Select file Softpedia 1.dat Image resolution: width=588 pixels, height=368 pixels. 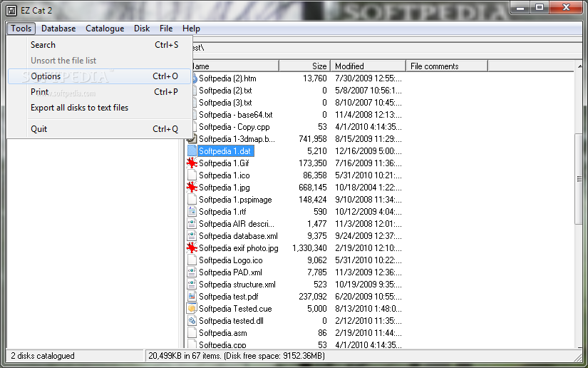pyautogui.click(x=225, y=151)
